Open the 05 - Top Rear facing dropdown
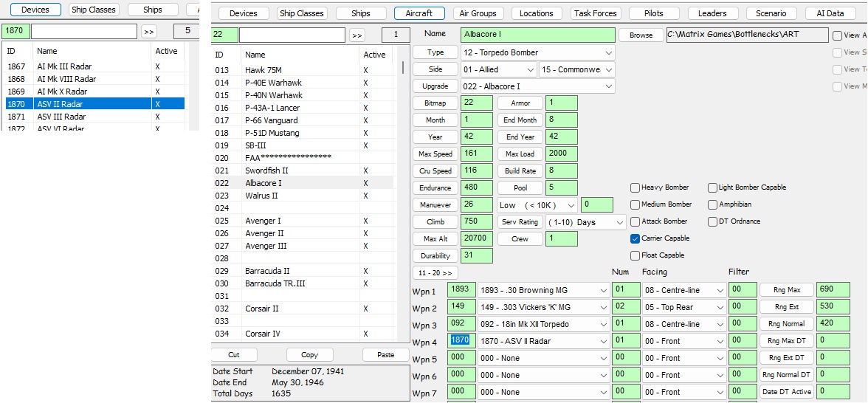Image resolution: width=868 pixels, height=403 pixels. pyautogui.click(x=684, y=307)
